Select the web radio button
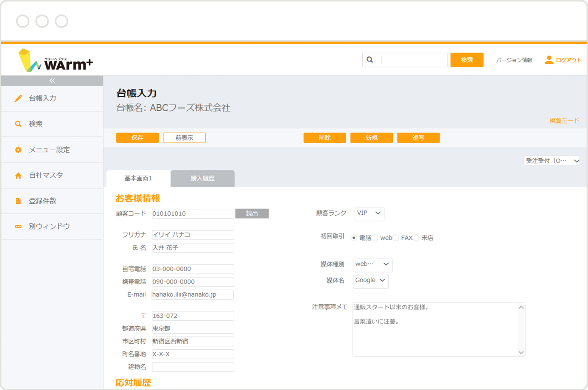588x390 pixels. (375, 238)
